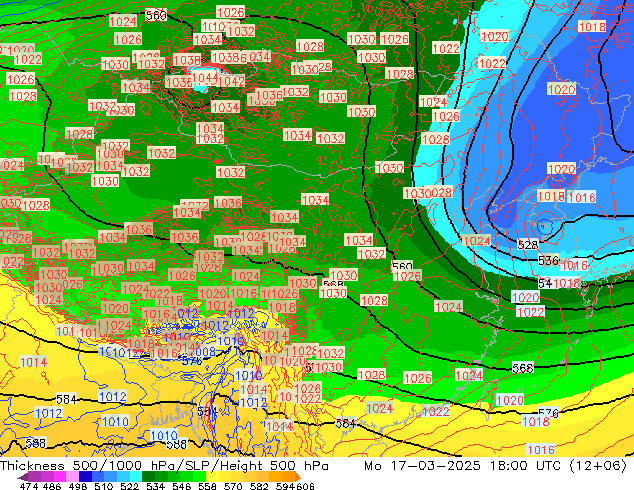Click the 528 height contour label
This screenshot has height=490, width=634.
tap(528, 245)
